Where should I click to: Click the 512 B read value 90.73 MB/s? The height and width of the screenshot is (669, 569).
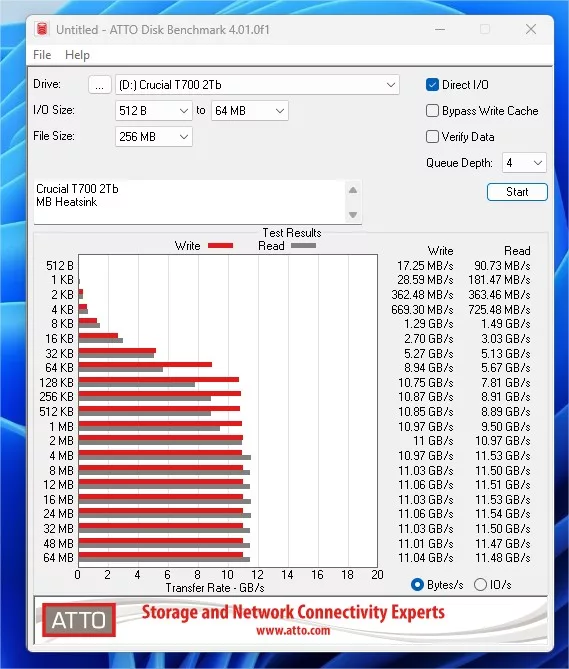[x=502, y=266]
